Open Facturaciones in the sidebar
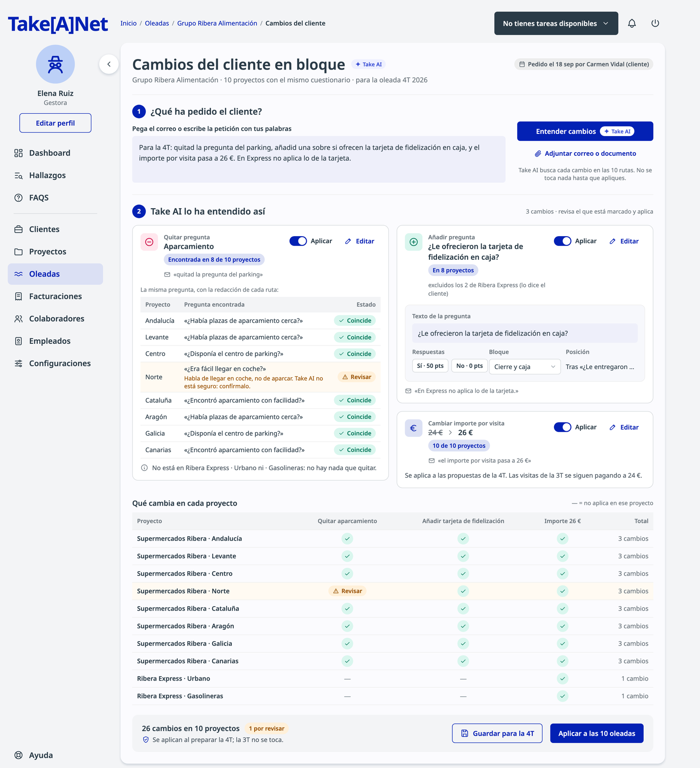 point(56,297)
